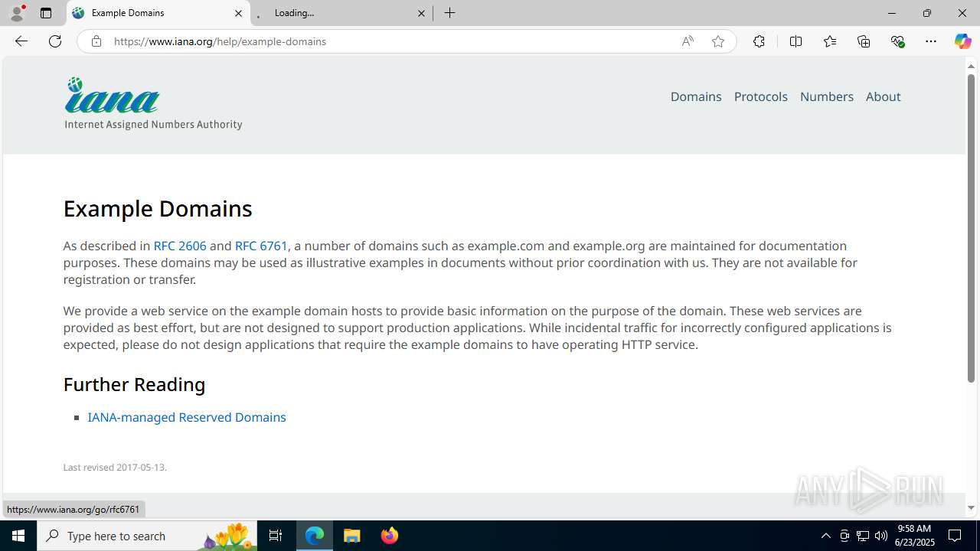Click the Further Reading heading

(x=134, y=384)
